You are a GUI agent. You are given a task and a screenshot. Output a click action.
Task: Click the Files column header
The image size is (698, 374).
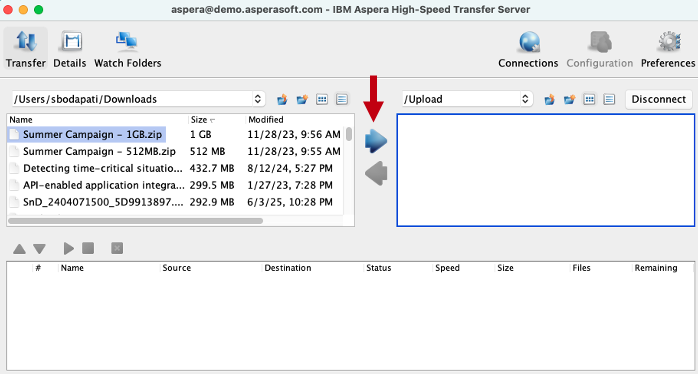[x=581, y=268]
